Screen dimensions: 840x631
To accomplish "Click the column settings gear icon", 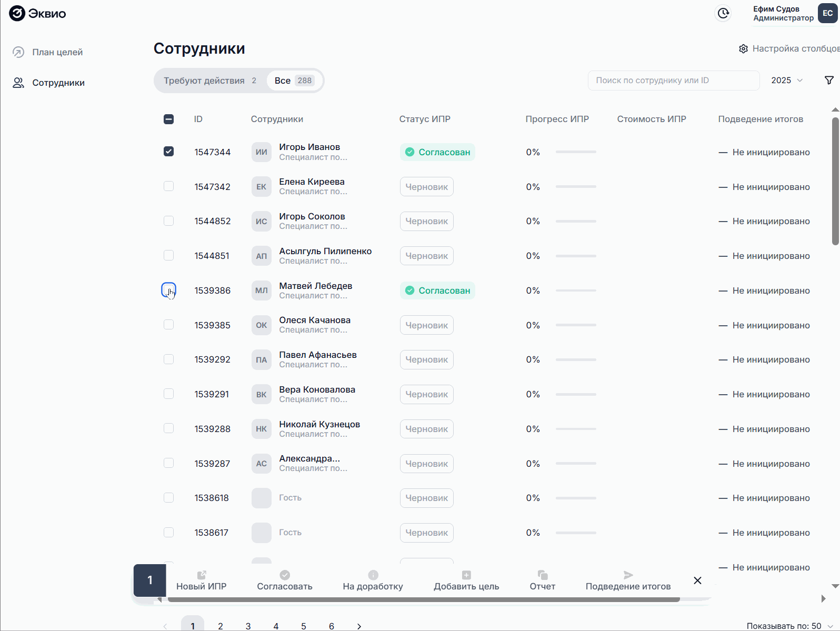I will coord(743,48).
